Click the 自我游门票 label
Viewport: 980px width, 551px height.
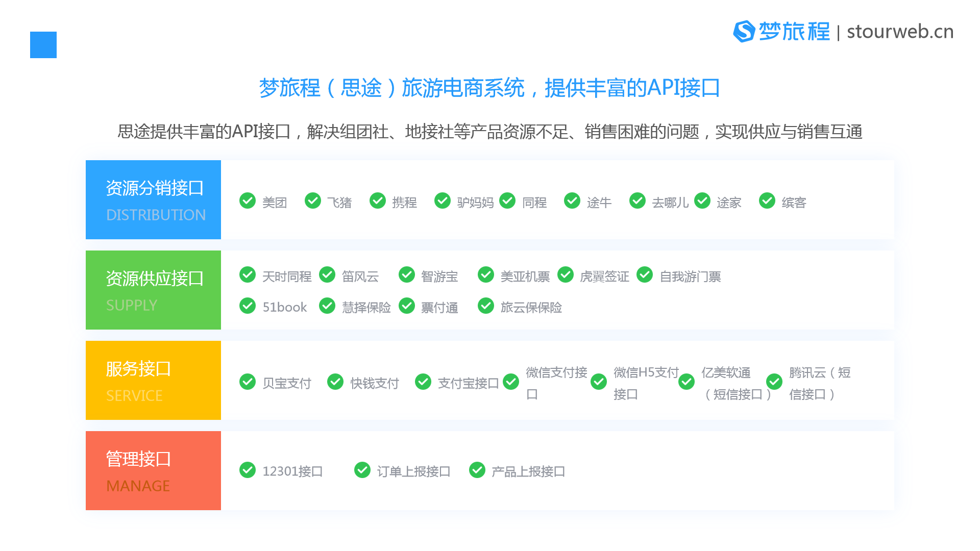690,277
